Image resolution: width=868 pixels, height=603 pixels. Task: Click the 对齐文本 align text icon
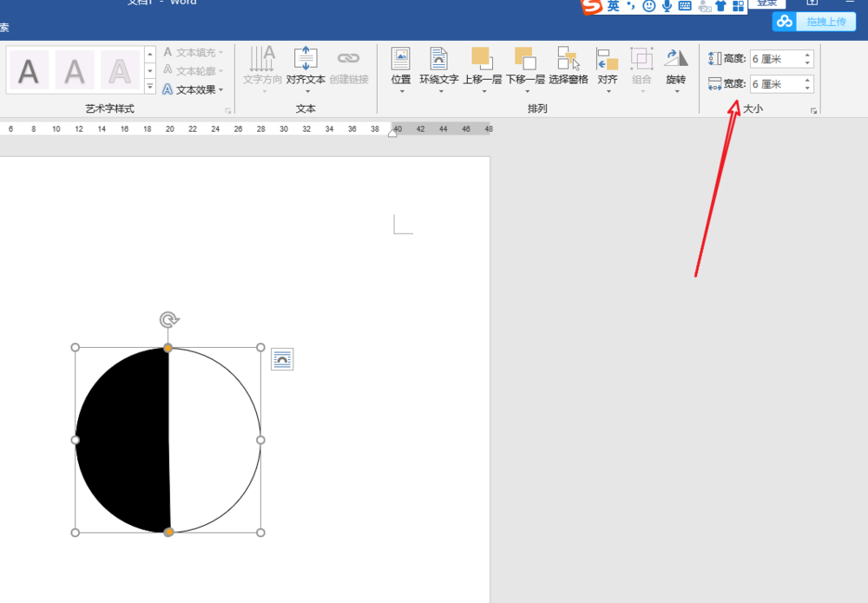point(306,69)
